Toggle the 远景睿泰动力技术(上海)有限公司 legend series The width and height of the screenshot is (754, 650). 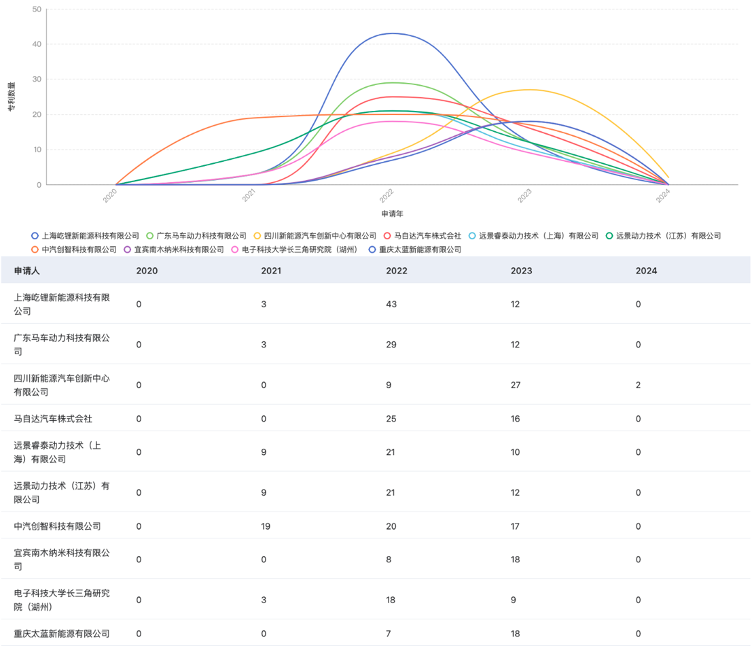[x=533, y=236]
